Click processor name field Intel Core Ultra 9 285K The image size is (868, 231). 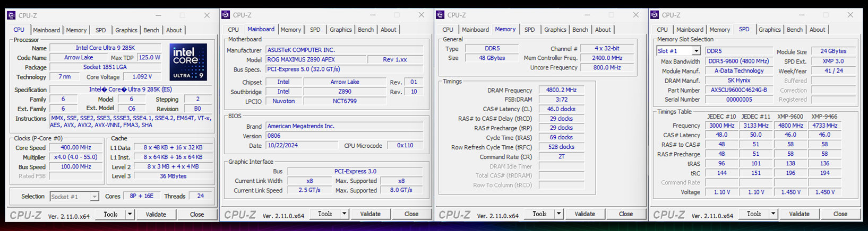105,48
